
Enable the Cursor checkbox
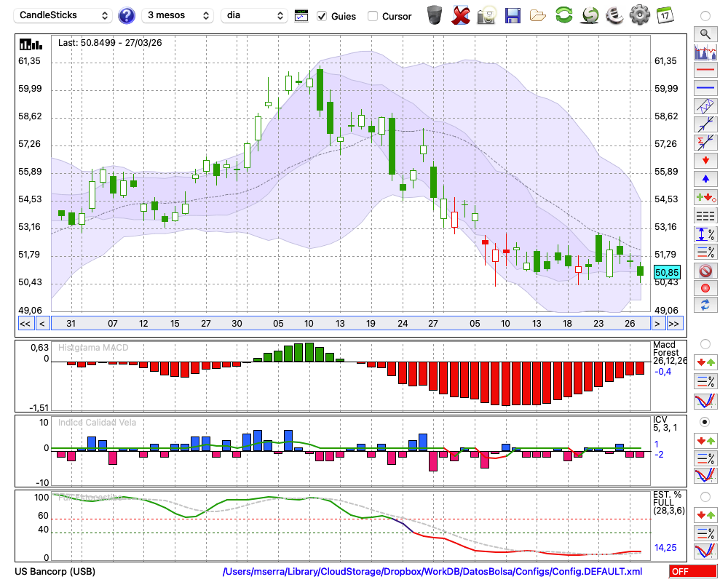[373, 16]
